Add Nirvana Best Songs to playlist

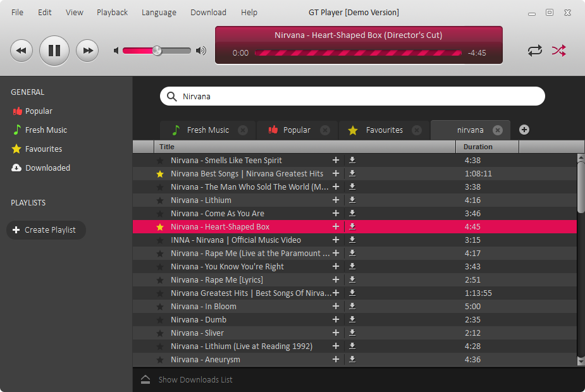(336, 173)
